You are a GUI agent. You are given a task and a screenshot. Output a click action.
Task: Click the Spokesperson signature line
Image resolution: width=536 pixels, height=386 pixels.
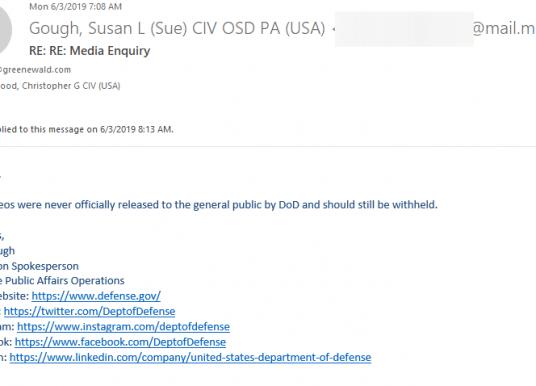tap(39, 266)
